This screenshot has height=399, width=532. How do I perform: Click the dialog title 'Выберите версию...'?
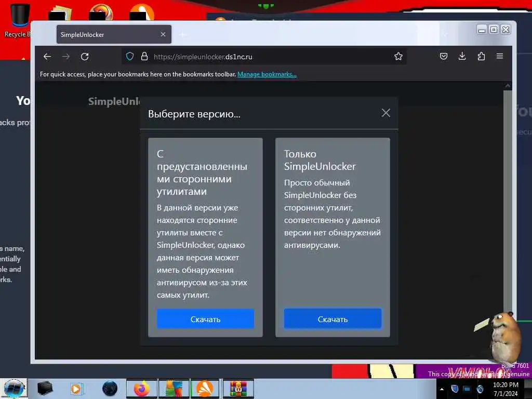194,114
